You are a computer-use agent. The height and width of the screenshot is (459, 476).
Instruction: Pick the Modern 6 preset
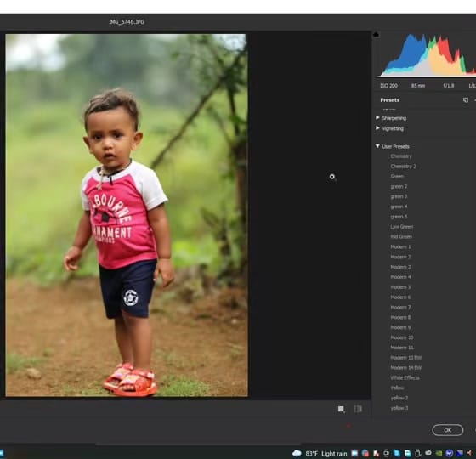point(400,297)
